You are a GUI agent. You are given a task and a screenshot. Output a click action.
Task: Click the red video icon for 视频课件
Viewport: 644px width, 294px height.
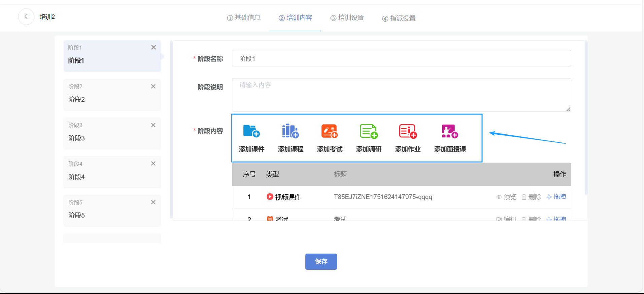pos(270,196)
